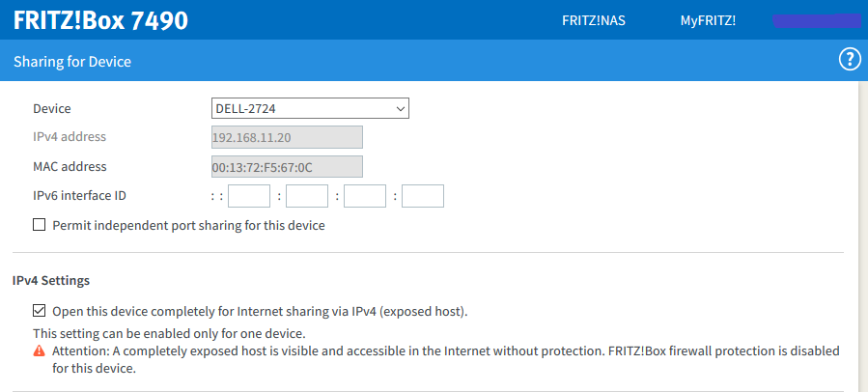Screen dimensions: 868x392
Task: Focus the fourth IPv6 interface ID box
Action: pyautogui.click(x=423, y=196)
